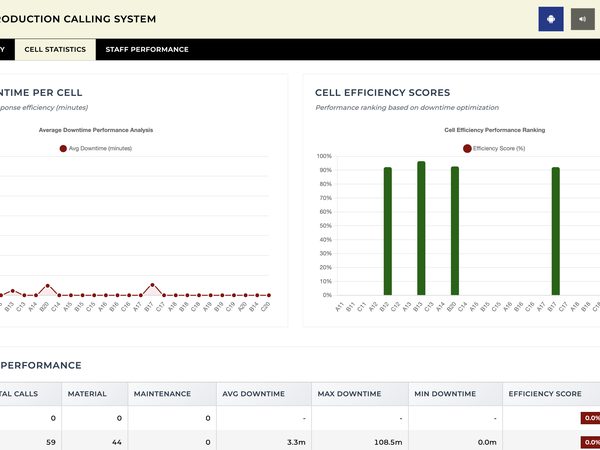This screenshot has height=450, width=600.
Task: Click the 'Cell Efficiency Scores' heading
Action: click(x=383, y=93)
